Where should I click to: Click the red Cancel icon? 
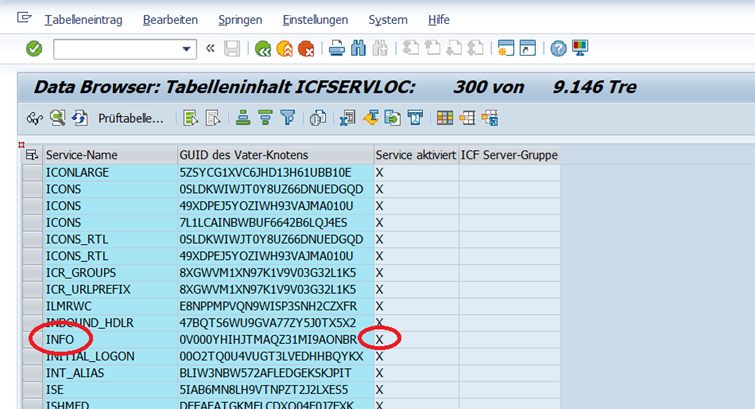306,49
